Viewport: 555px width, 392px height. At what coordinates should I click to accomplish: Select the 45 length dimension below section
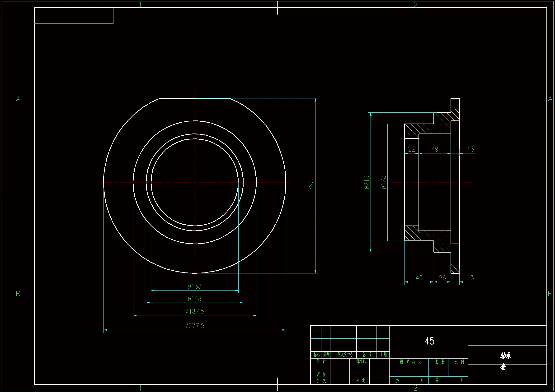tap(419, 278)
